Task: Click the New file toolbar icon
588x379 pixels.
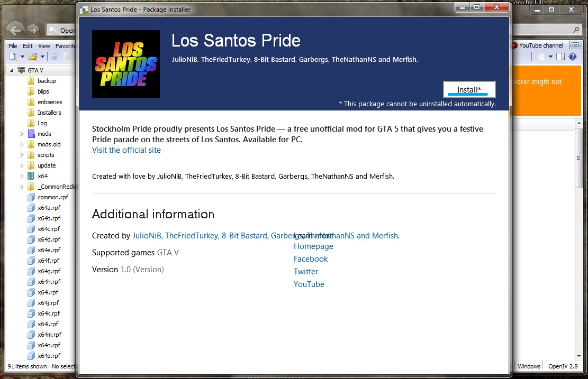Action: click(x=13, y=57)
